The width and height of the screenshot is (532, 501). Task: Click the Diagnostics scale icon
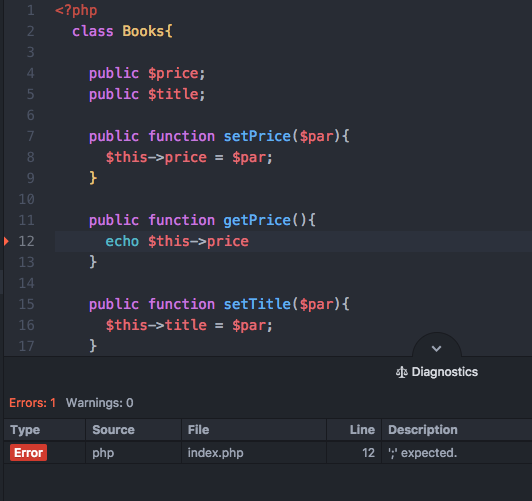tap(402, 372)
